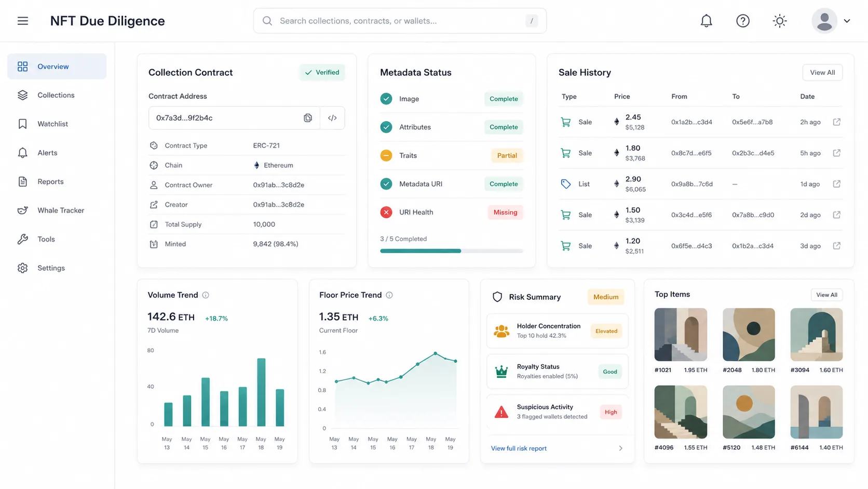The width and height of the screenshot is (868, 489).
Task: Open external link for 3d ago sale
Action: point(837,246)
